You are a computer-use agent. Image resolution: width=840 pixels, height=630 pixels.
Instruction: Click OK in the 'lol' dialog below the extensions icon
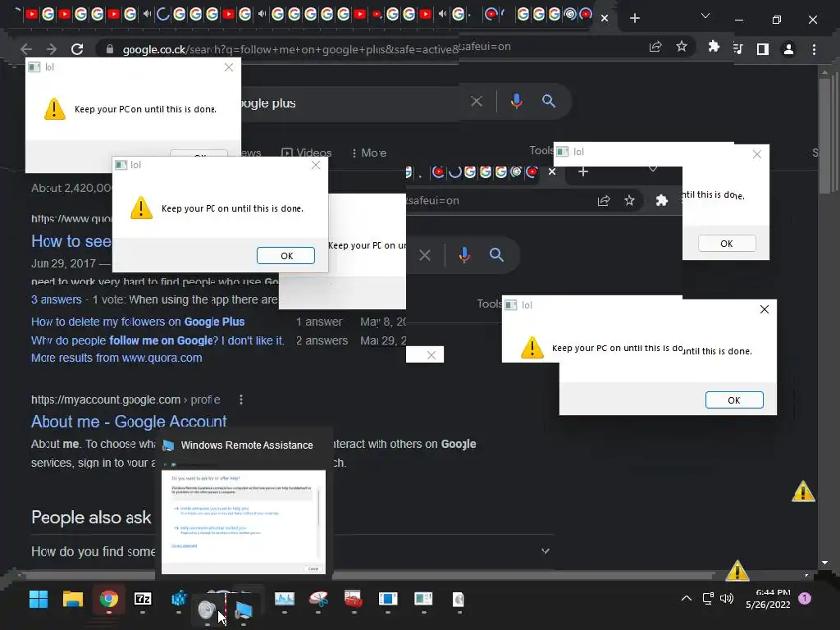pos(727,244)
